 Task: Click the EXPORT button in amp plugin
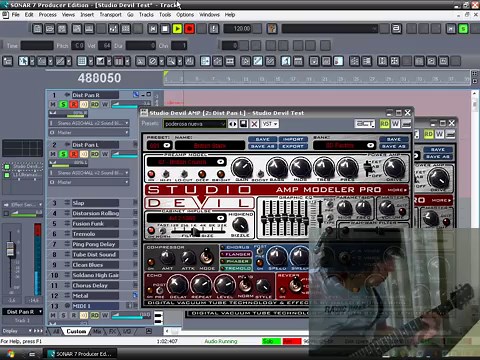[293, 146]
